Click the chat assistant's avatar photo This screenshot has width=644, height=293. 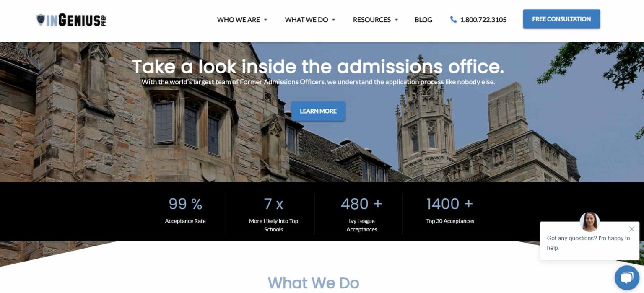point(589,222)
